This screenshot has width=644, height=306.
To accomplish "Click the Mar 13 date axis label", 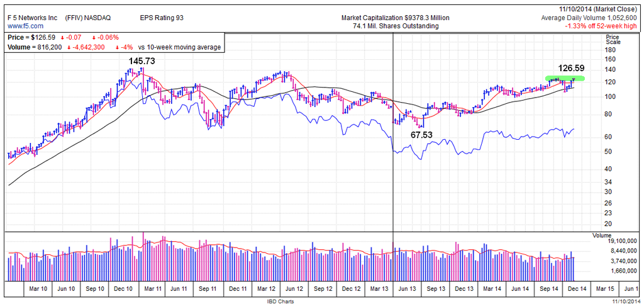I will (379, 289).
